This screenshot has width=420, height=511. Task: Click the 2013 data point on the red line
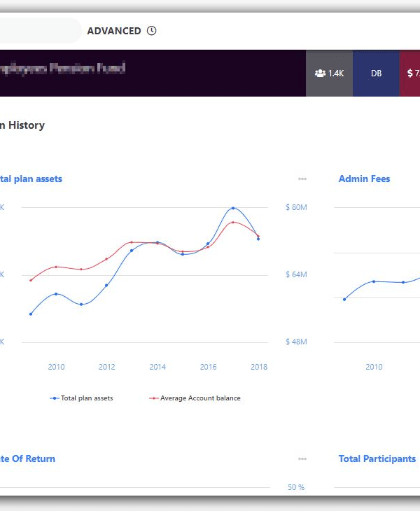132,242
